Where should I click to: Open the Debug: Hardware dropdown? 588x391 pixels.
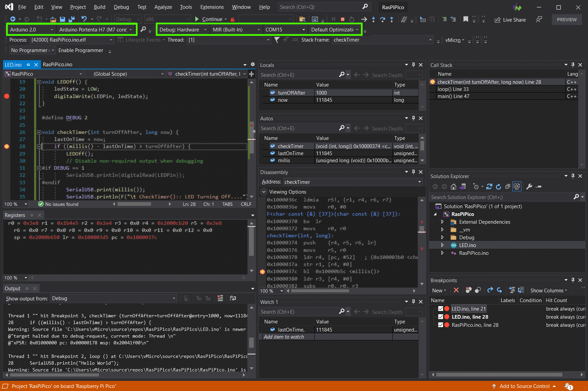183,29
